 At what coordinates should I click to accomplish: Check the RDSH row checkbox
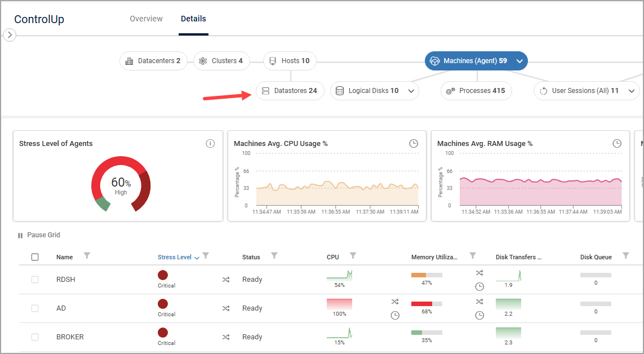click(x=35, y=280)
